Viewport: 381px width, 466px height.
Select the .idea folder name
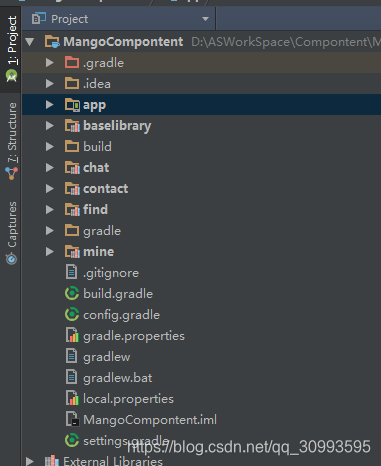[97, 84]
